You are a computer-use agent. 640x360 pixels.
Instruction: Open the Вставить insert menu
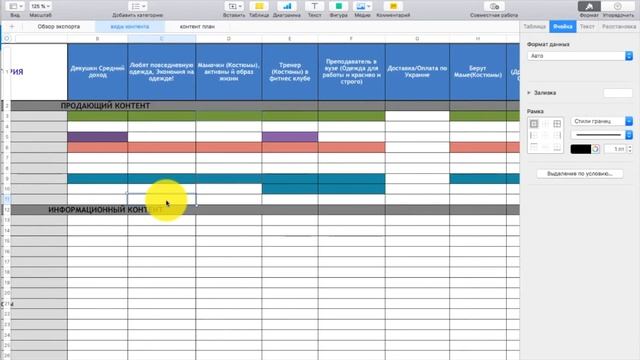[x=234, y=7]
